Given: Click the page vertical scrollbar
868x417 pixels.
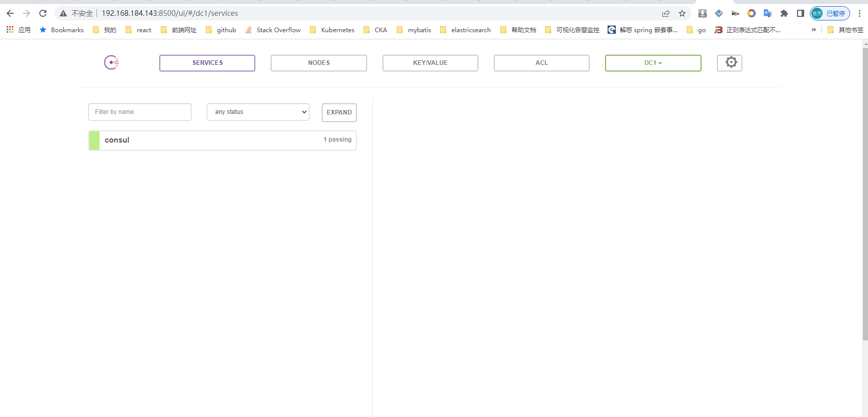Looking at the screenshot, I should (865, 194).
